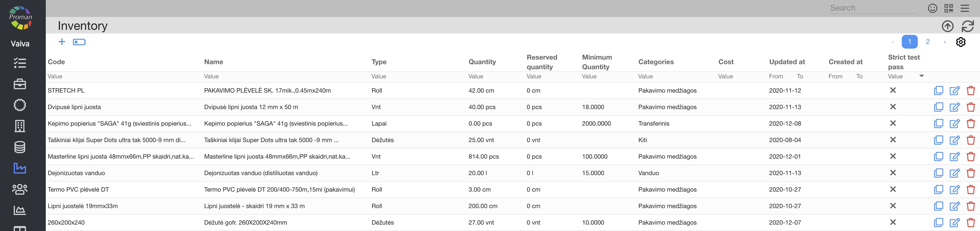Sort by Quantity column header
The width and height of the screenshot is (980, 231).
click(x=482, y=62)
